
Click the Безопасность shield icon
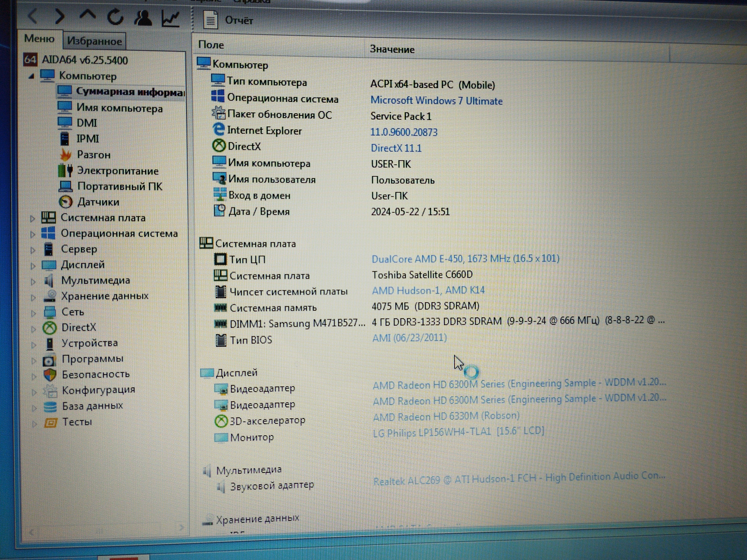50,375
